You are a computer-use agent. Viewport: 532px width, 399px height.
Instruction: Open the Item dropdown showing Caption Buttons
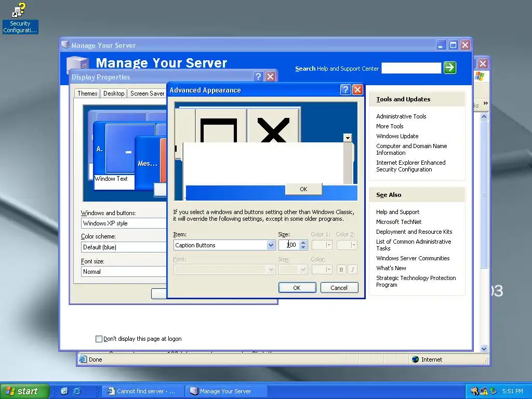(271, 245)
